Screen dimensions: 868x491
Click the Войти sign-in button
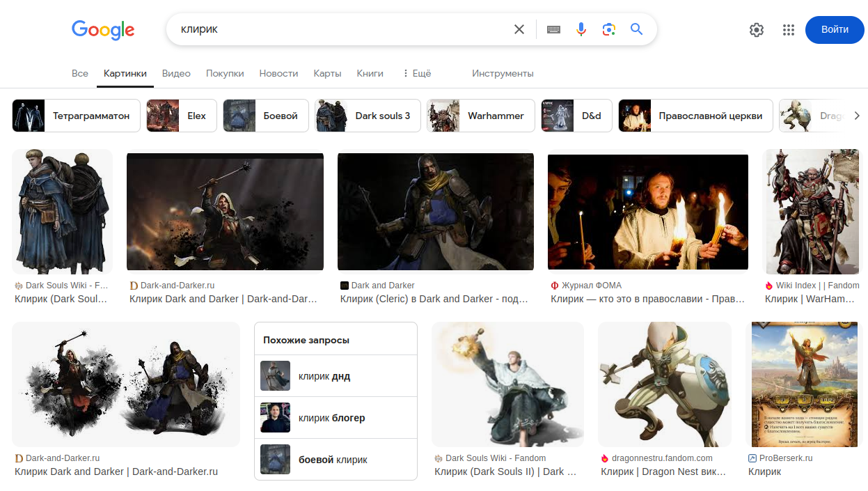835,30
